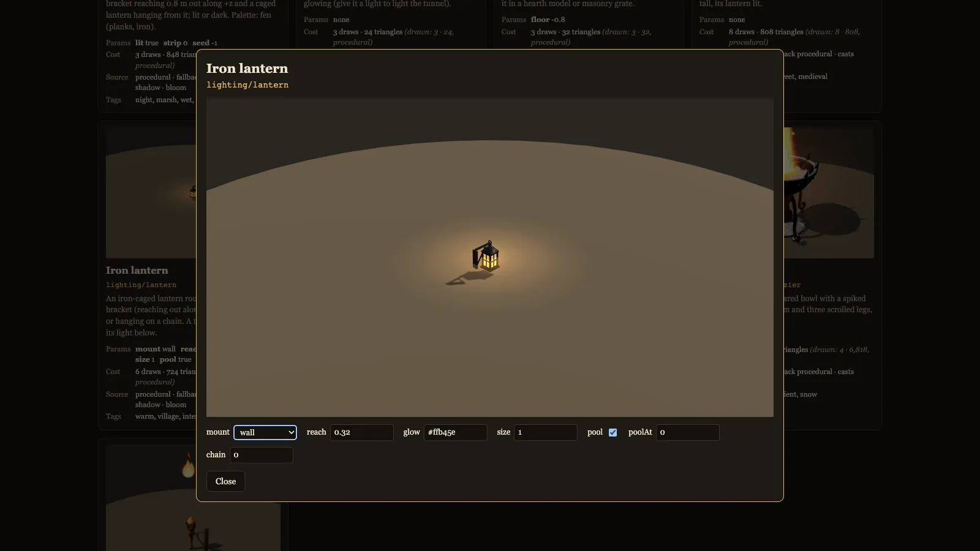Click the Iron lantern dialog title
Image resolution: width=980 pixels, height=551 pixels.
click(x=247, y=69)
